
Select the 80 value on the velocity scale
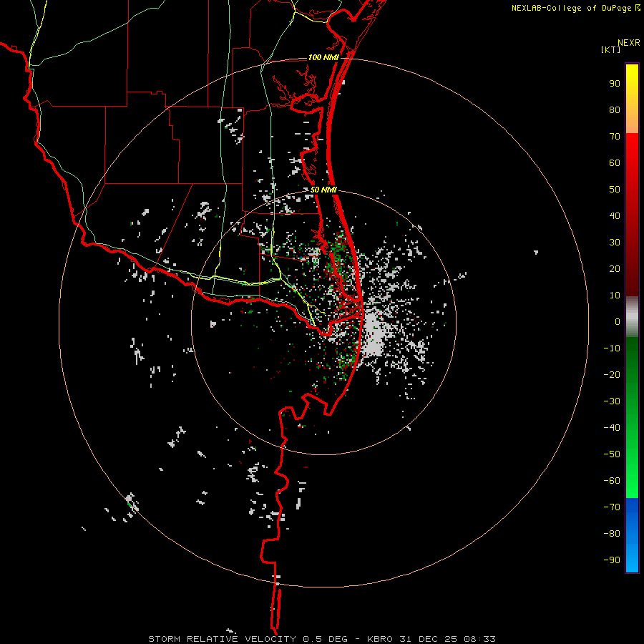[x=615, y=110]
